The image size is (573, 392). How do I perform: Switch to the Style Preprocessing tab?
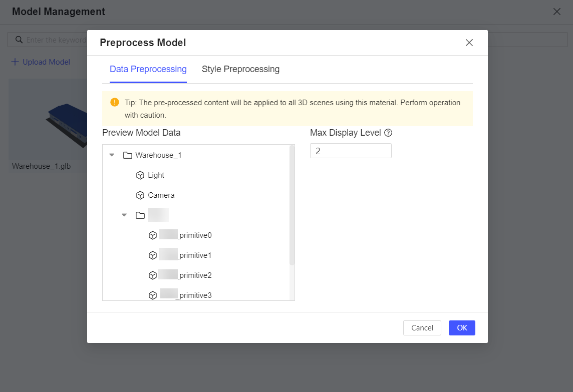(240, 69)
